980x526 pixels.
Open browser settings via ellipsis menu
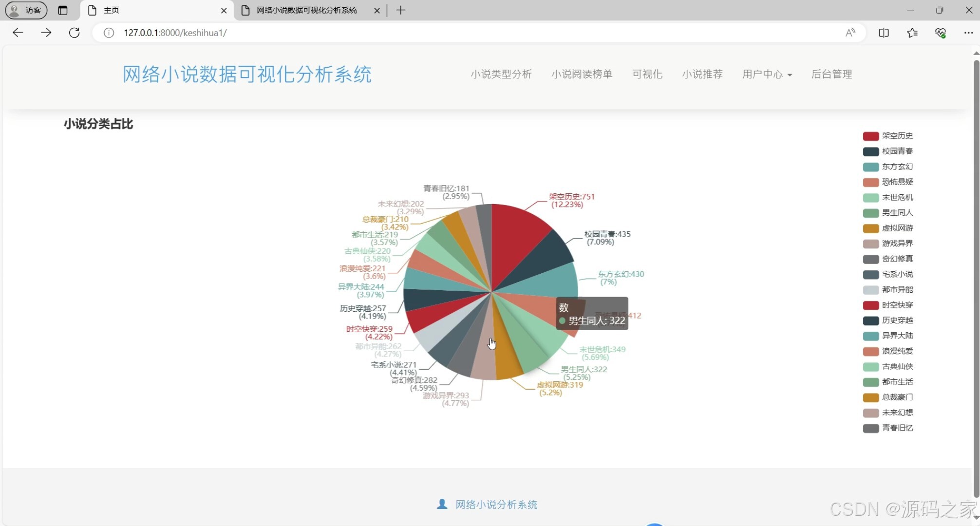(968, 33)
